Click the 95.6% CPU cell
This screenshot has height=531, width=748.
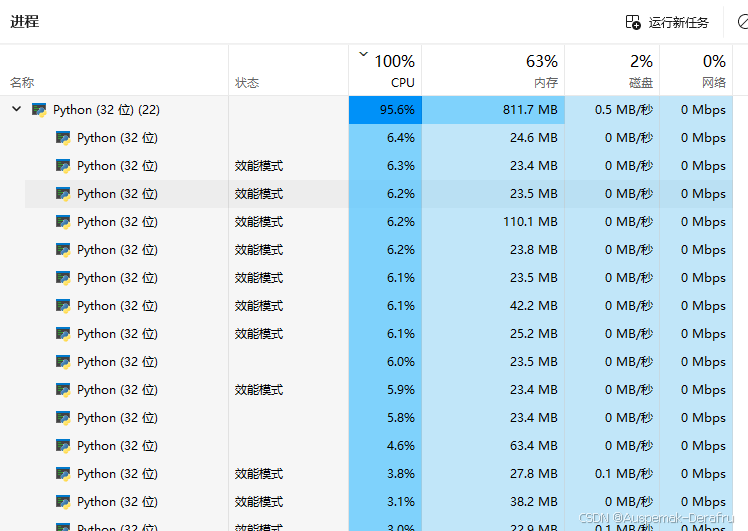pyautogui.click(x=385, y=110)
